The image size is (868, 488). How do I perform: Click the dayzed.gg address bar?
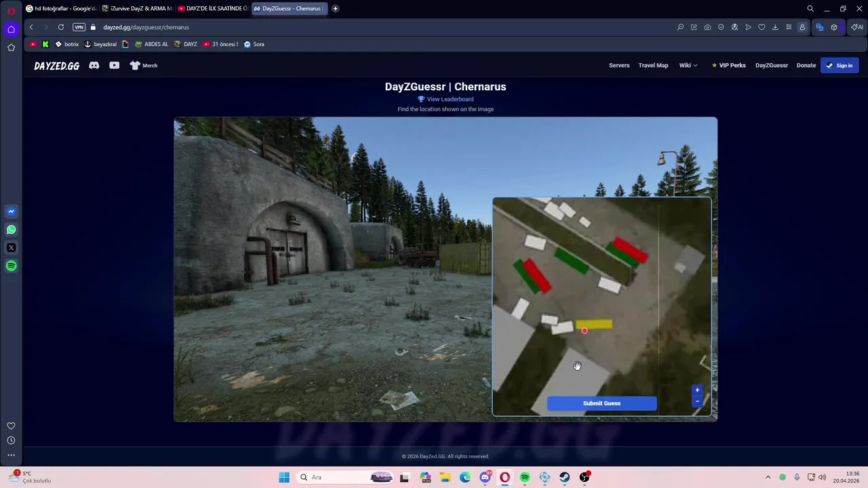(146, 27)
